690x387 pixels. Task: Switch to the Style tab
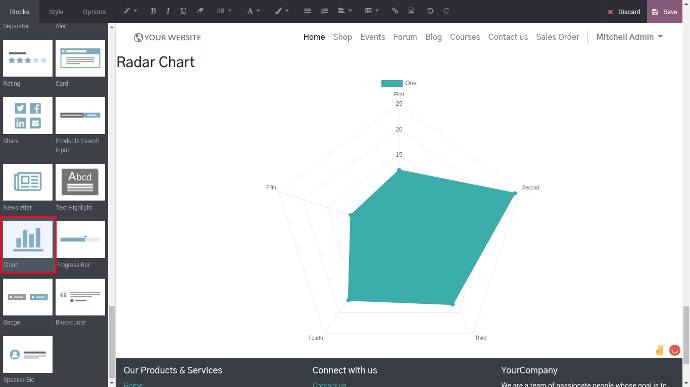point(56,11)
